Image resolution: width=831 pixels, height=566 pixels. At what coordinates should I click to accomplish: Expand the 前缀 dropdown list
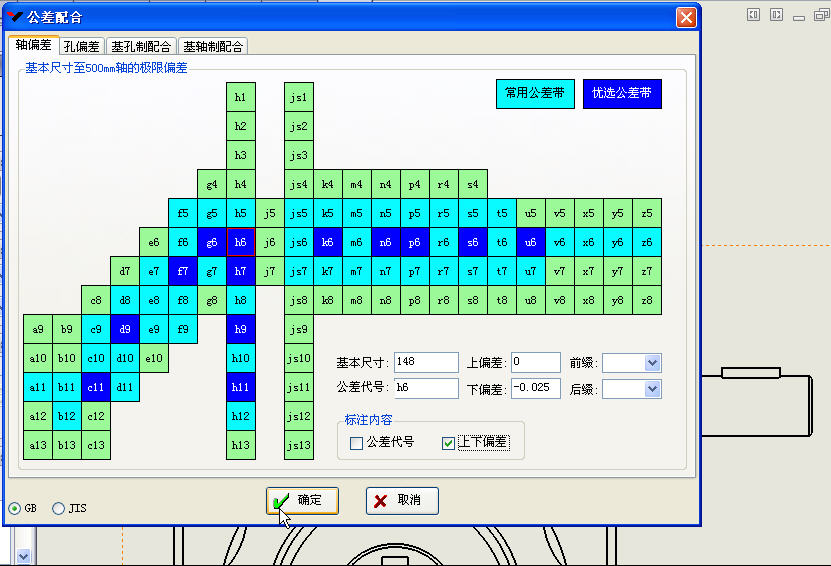tap(652, 363)
